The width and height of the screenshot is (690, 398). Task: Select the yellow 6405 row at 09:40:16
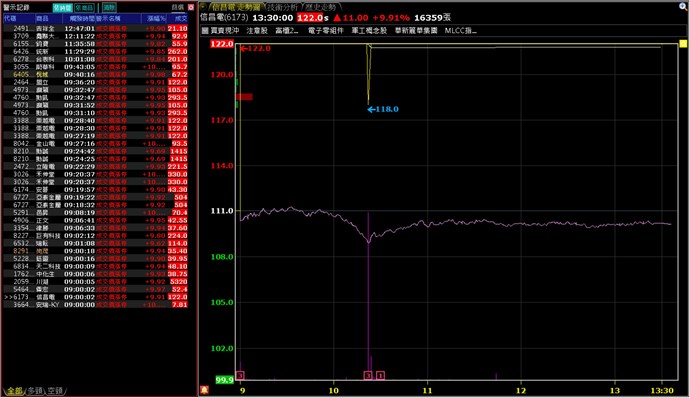(x=95, y=74)
